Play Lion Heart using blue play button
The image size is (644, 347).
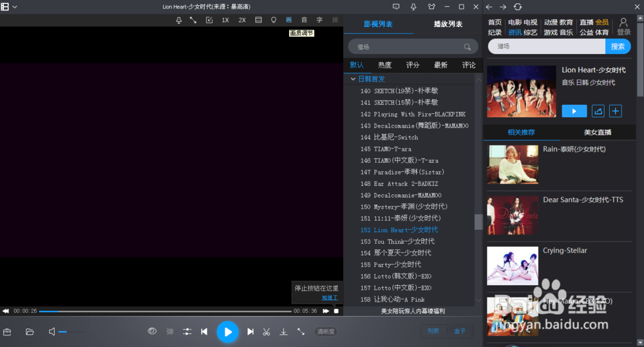[x=574, y=111]
